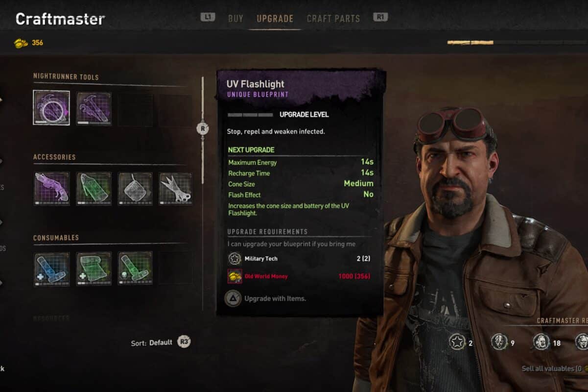Select the grappling hook blueprint icon

94,108
